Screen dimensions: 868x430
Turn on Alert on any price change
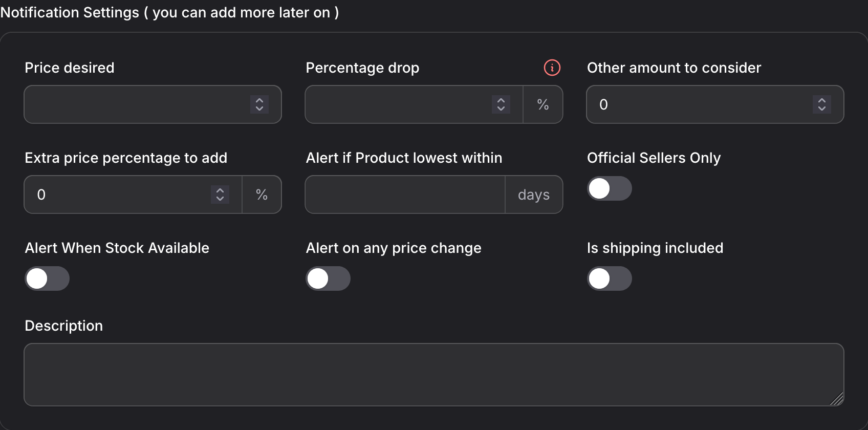(328, 278)
